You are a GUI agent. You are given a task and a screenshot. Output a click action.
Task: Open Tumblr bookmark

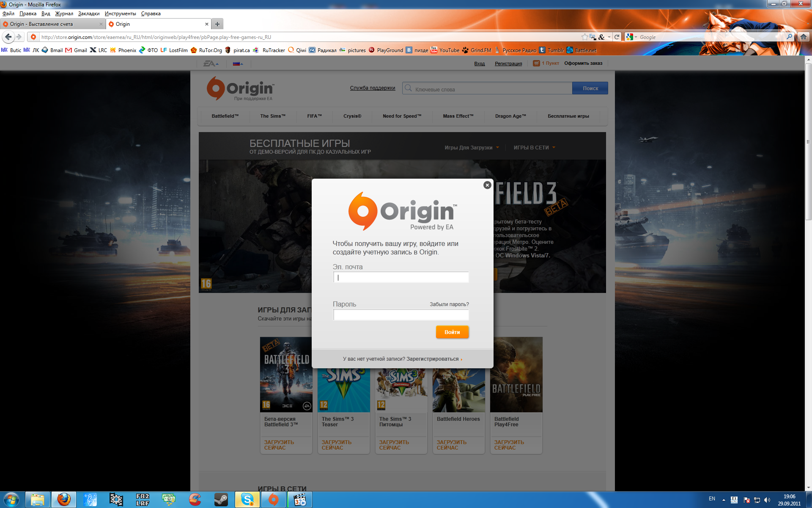(551, 50)
